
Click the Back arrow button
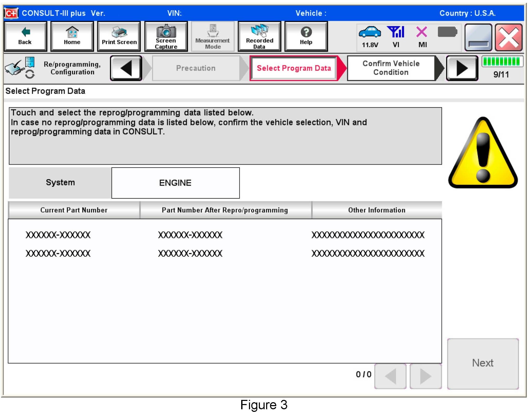pos(25,36)
